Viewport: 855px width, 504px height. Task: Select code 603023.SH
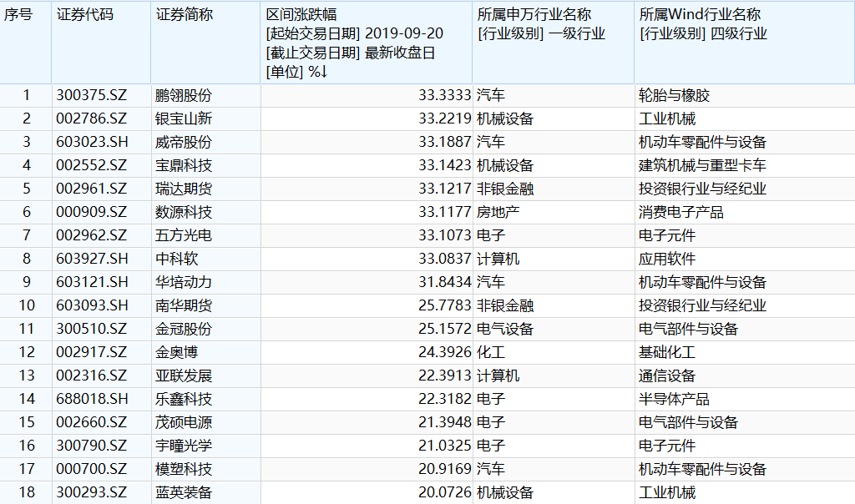pos(92,142)
